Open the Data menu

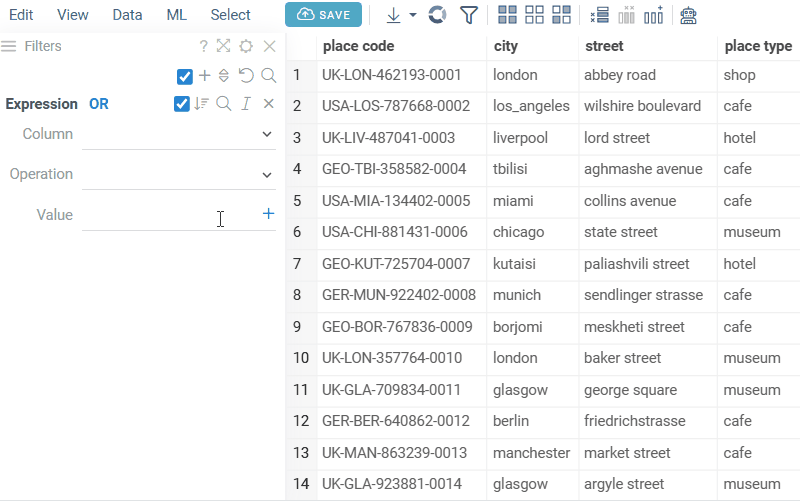coord(127,15)
